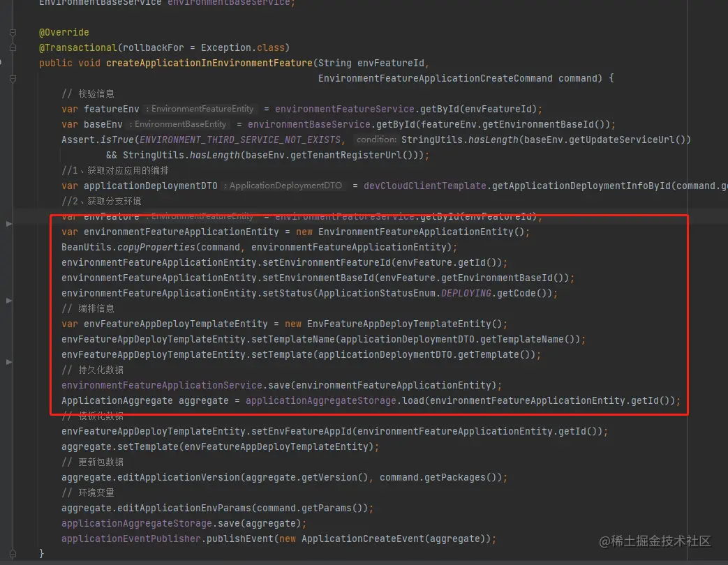This screenshot has width=728, height=565.
Task: Click the inlay hint ': EnvironmentBaseEntity'
Action: [178, 124]
